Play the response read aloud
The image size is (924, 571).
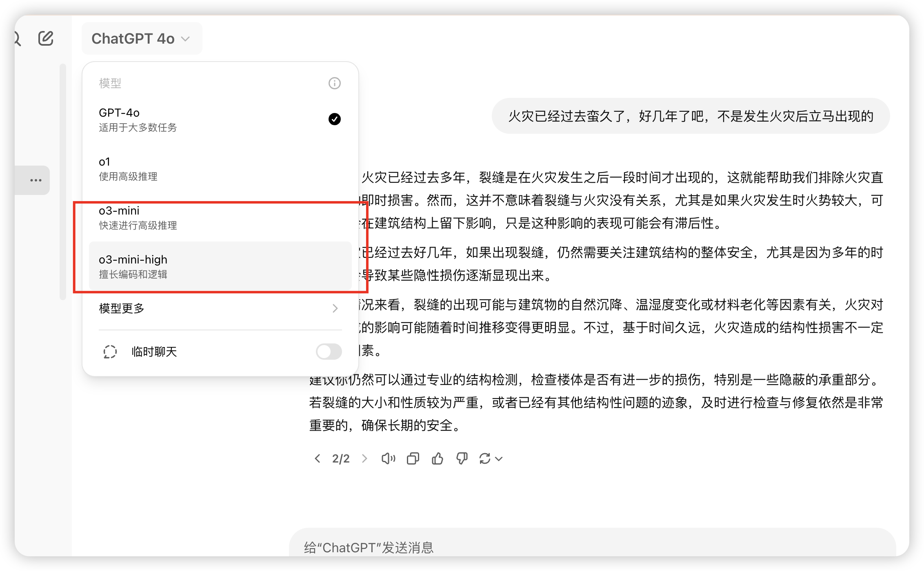pos(388,458)
